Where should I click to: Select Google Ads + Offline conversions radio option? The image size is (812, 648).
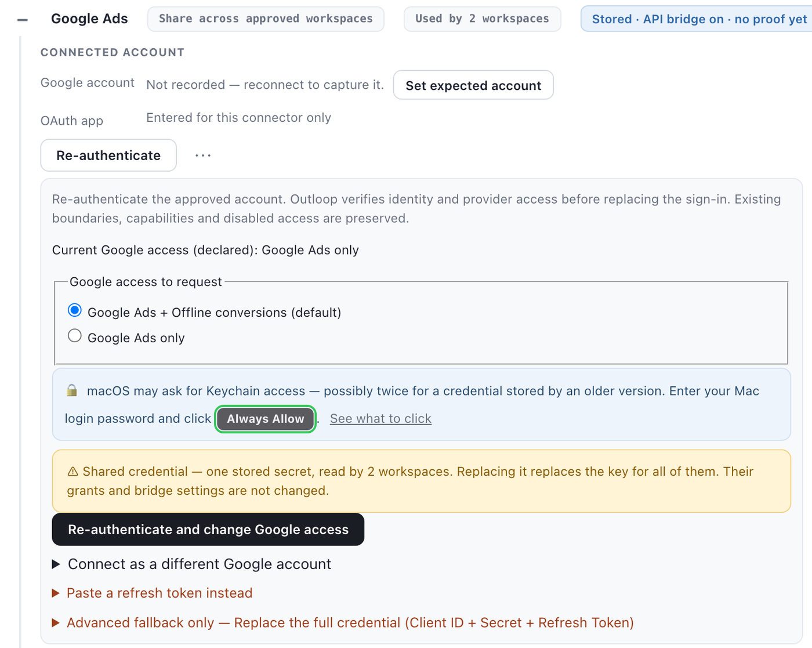(x=75, y=310)
